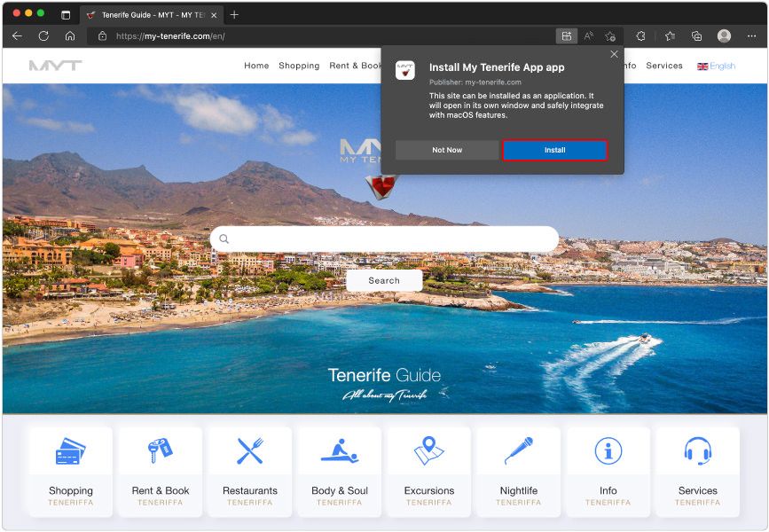Expand the Settings and more menu
Screen dimensions: 769x532
point(753,36)
